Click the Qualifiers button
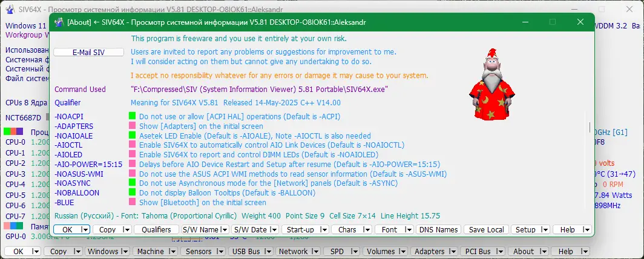This screenshot has height=259, width=644. coord(157,230)
